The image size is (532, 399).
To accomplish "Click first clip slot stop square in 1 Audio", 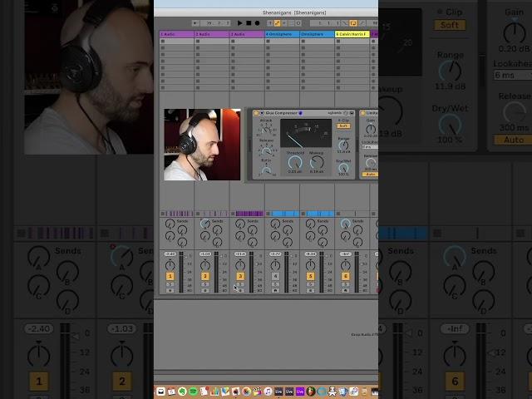I will [163, 41].
